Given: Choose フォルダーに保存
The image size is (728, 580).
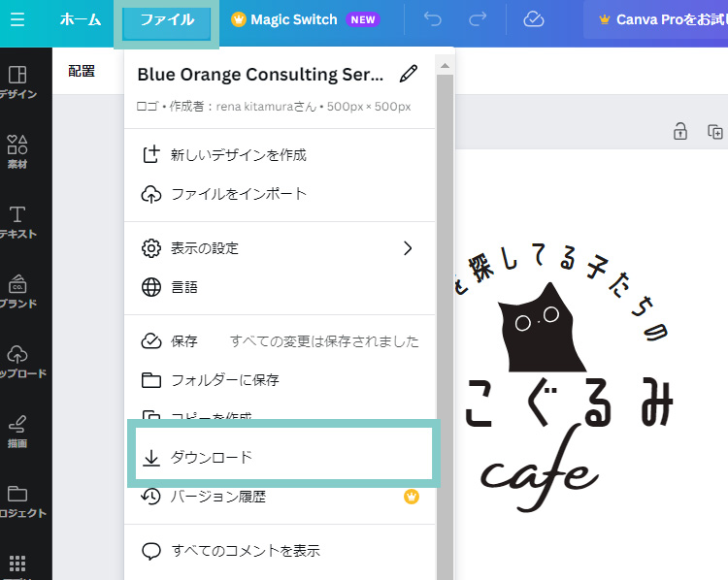Looking at the screenshot, I should (x=280, y=380).
